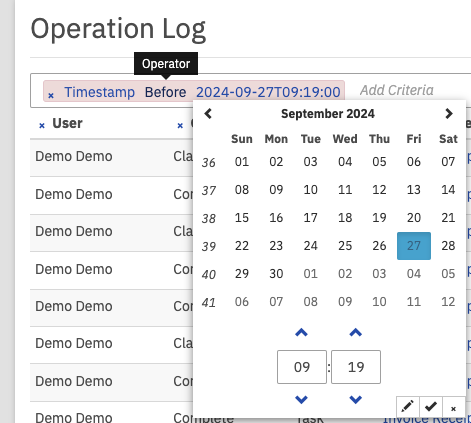This screenshot has width=471, height=423.
Task: Select October 12 in week 41
Action: [448, 302]
